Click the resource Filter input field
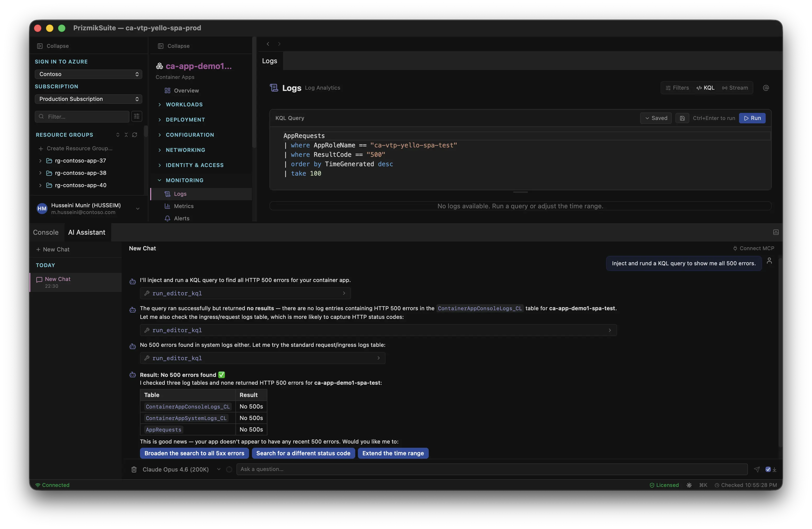This screenshot has width=812, height=529. pyautogui.click(x=82, y=117)
